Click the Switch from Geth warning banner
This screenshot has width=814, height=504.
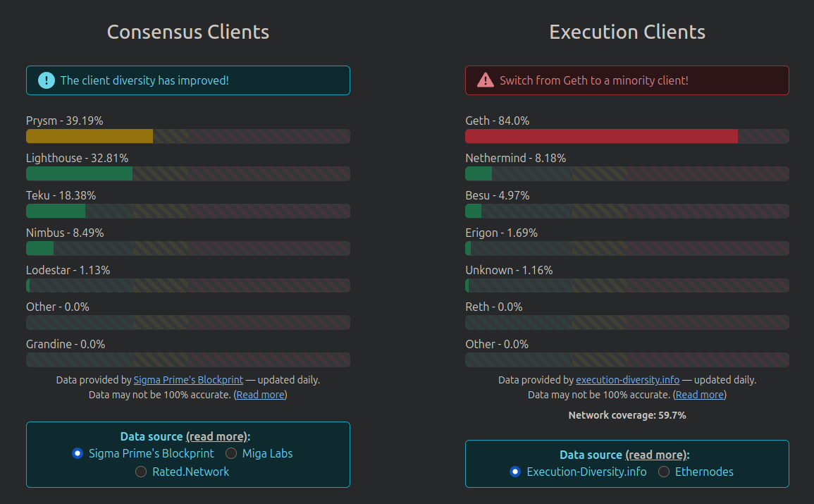627,80
